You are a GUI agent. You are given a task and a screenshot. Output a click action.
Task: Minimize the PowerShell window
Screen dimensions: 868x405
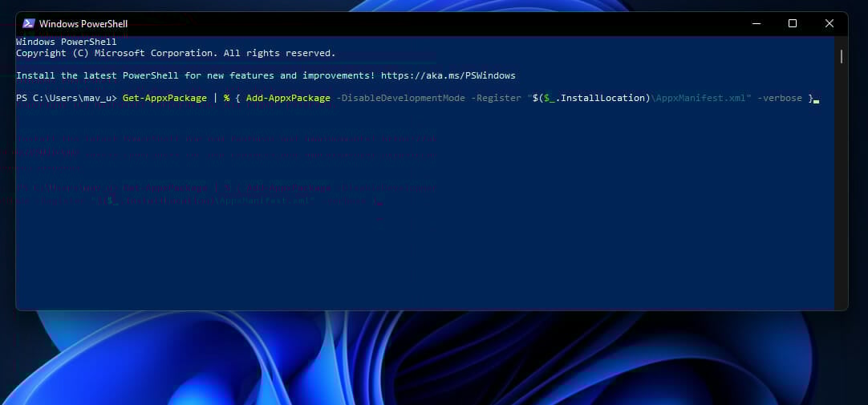point(756,23)
